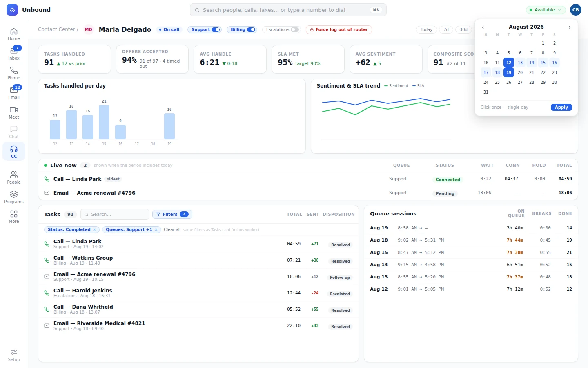
Task: Click Clear all filters link
Action: tap(172, 230)
